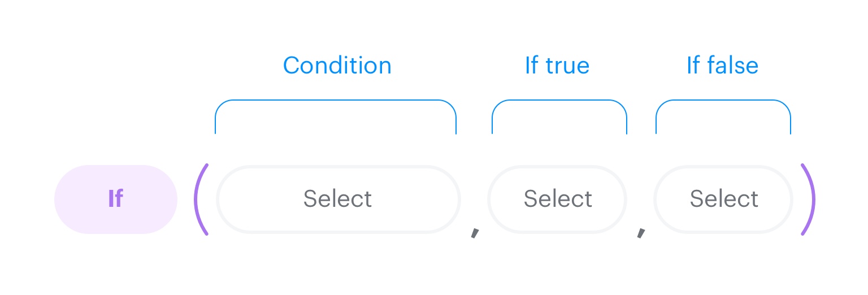Click the comma after the If true field
This screenshot has width=868, height=295.
point(641,233)
